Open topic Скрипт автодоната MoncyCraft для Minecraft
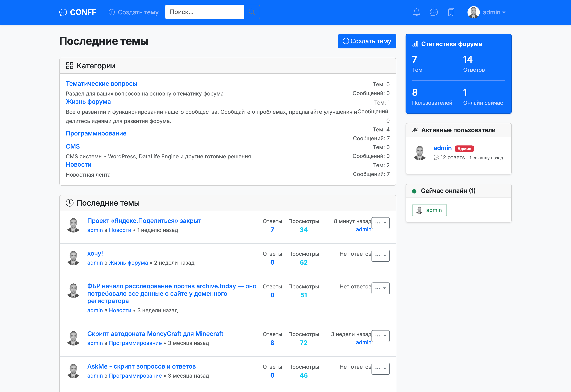The height and width of the screenshot is (392, 571). (155, 334)
